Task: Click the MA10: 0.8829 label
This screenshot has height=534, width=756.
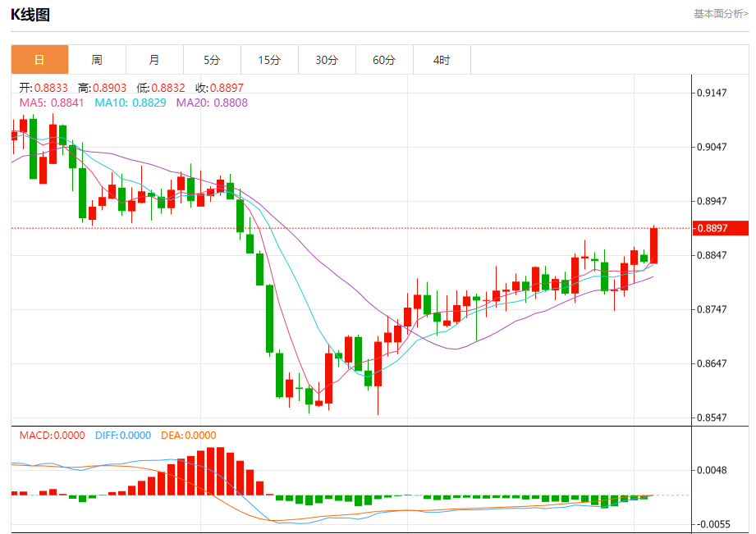Action: [131, 103]
